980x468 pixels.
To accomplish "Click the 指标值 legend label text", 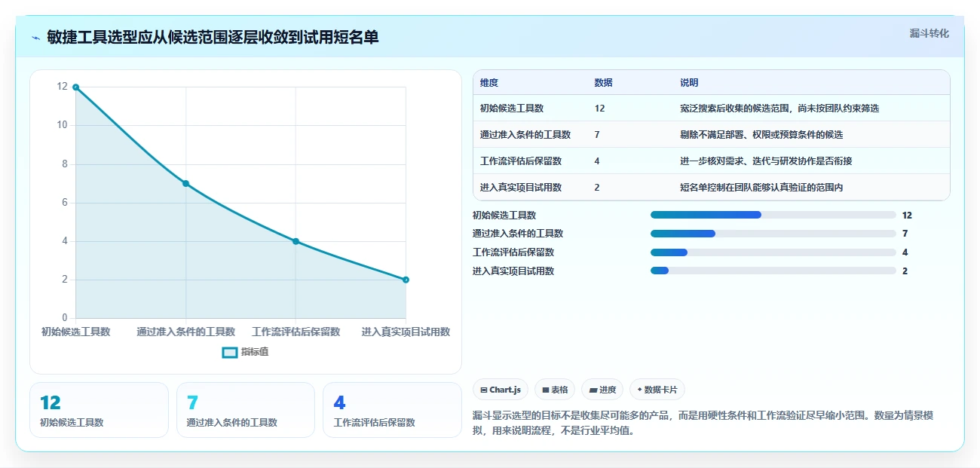I will pyautogui.click(x=255, y=352).
